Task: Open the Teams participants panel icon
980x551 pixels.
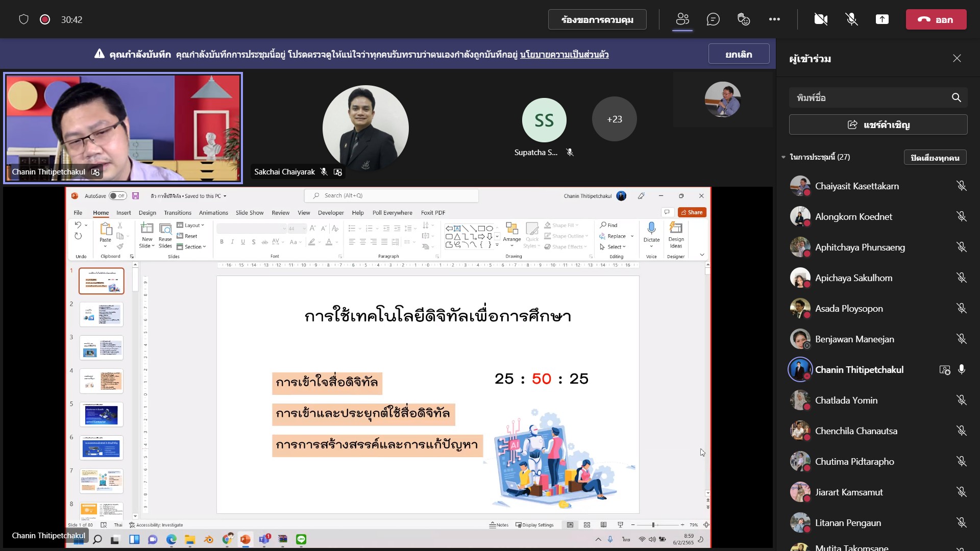Action: pyautogui.click(x=682, y=19)
